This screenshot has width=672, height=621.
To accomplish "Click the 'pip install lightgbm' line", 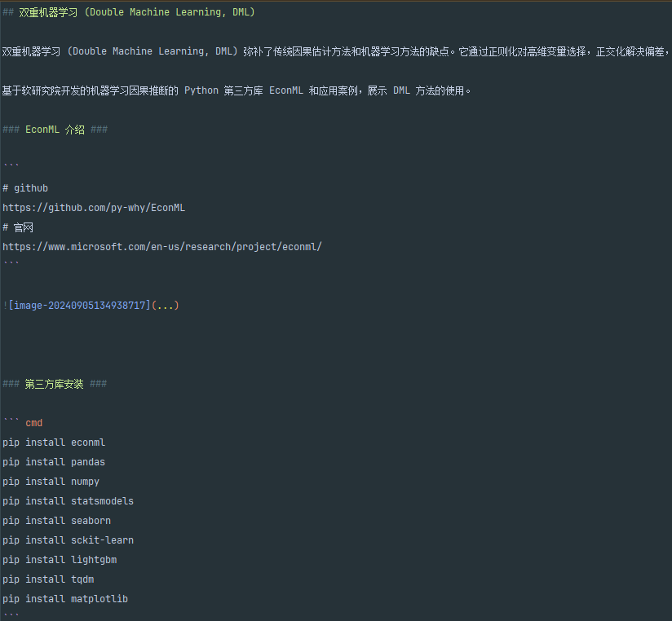I will pos(60,560).
